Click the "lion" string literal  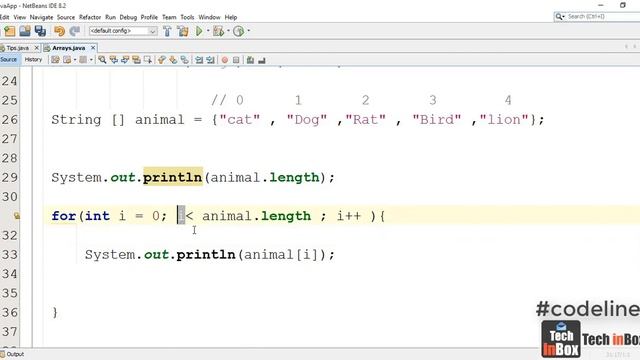point(504,120)
